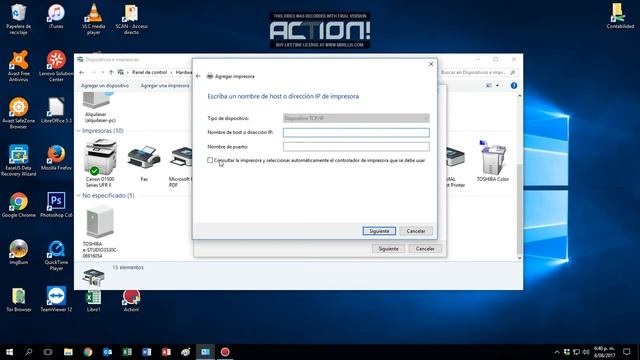Toggle Consultar la impresora automatic driver checkbox
The height and width of the screenshot is (360, 640).
[210, 160]
